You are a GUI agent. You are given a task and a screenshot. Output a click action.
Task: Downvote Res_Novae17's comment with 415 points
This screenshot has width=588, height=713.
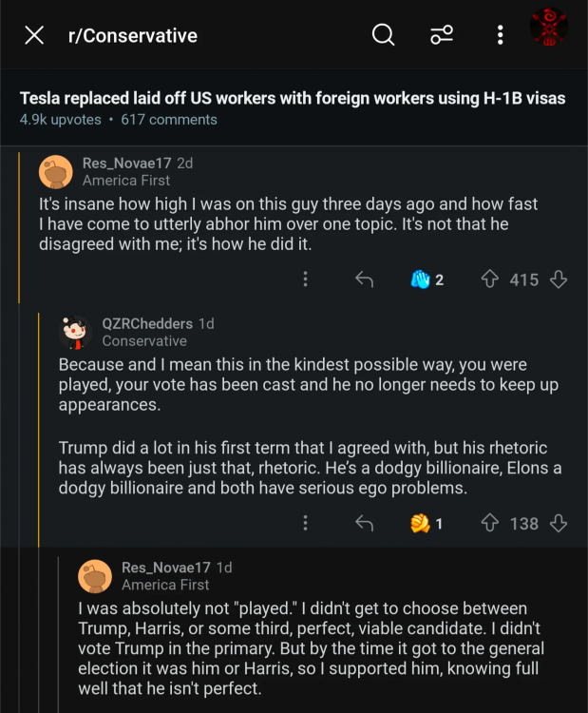(560, 279)
